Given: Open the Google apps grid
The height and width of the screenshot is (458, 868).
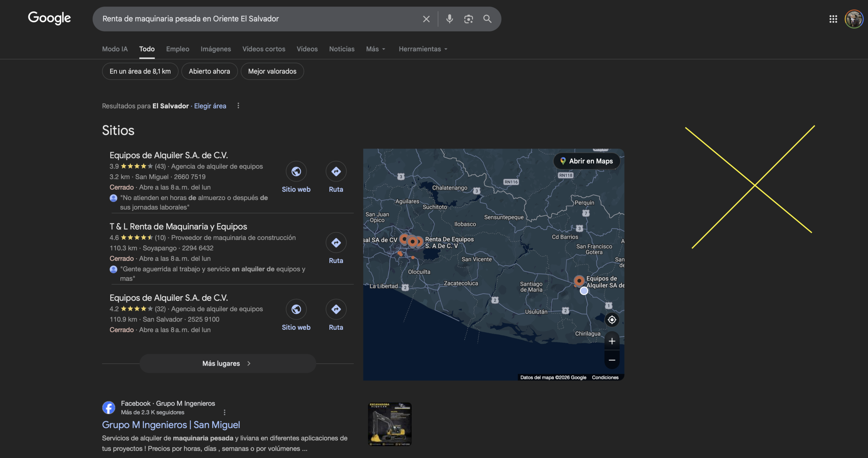Looking at the screenshot, I should point(833,19).
